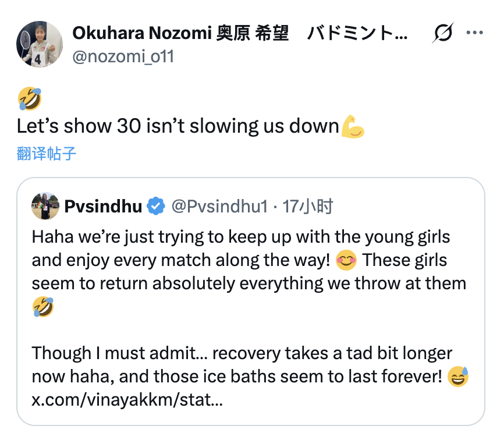Click the 17小时 timestamp
Image resolution: width=504 pixels, height=440 pixels.
pyautogui.click(x=308, y=206)
